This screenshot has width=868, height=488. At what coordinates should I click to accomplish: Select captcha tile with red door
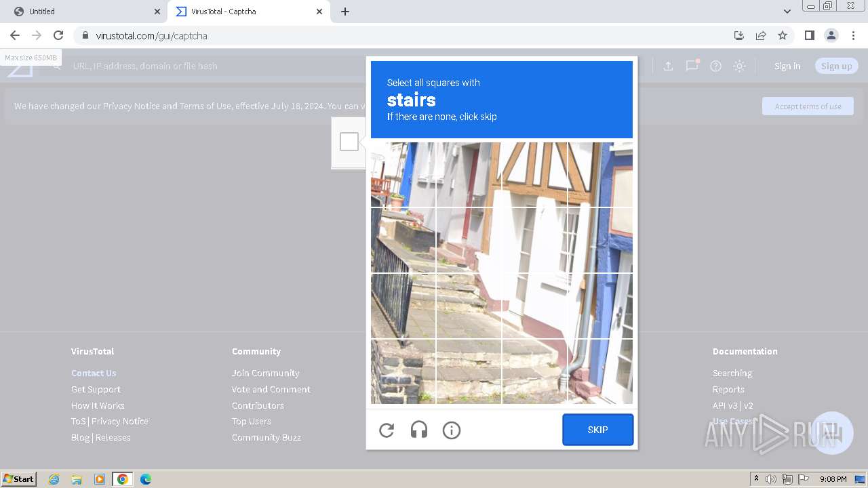point(469,174)
